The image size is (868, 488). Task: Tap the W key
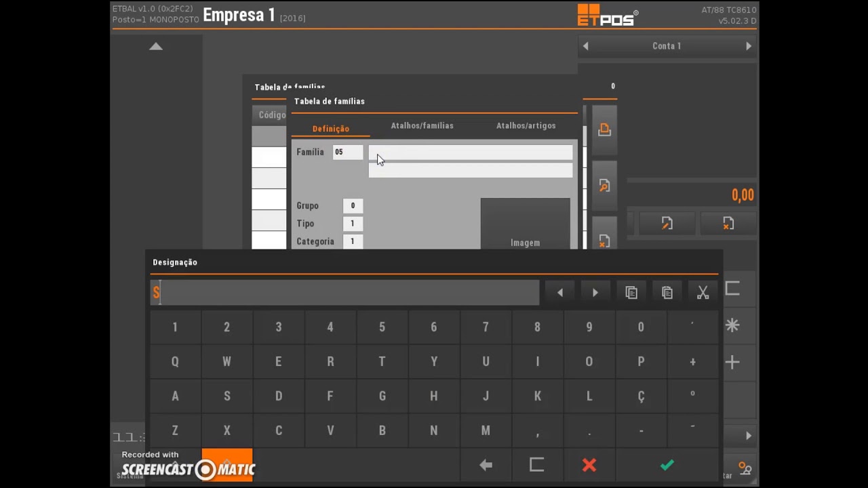pyautogui.click(x=226, y=362)
